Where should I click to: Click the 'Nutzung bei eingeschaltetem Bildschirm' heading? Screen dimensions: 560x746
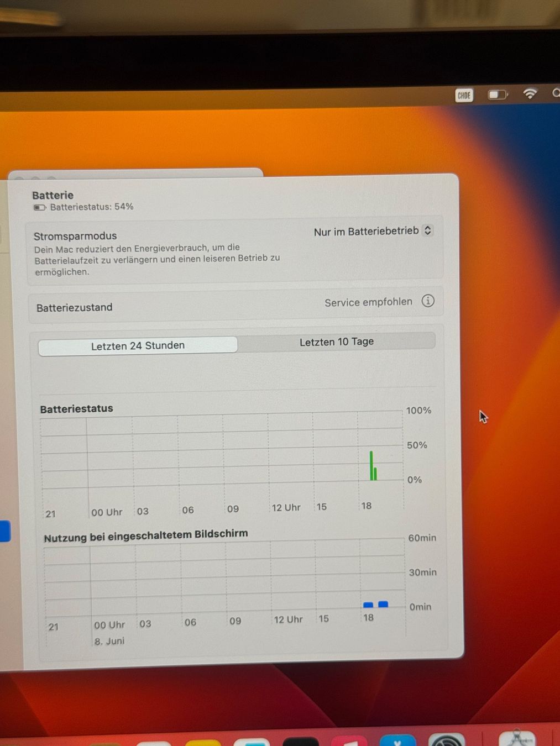coord(146,535)
